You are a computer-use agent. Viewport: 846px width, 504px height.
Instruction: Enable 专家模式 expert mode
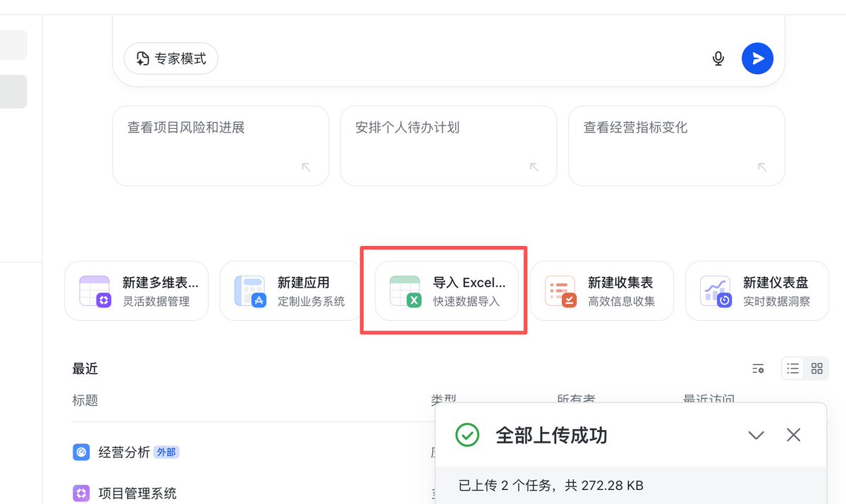[171, 59]
